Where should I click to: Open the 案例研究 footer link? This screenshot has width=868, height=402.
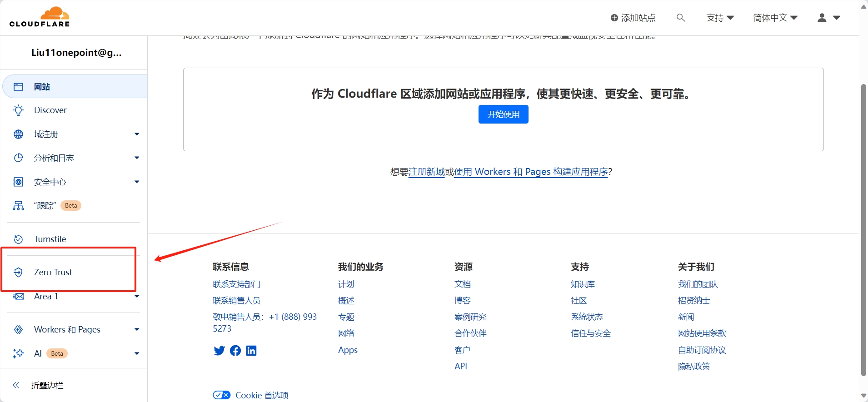point(470,317)
